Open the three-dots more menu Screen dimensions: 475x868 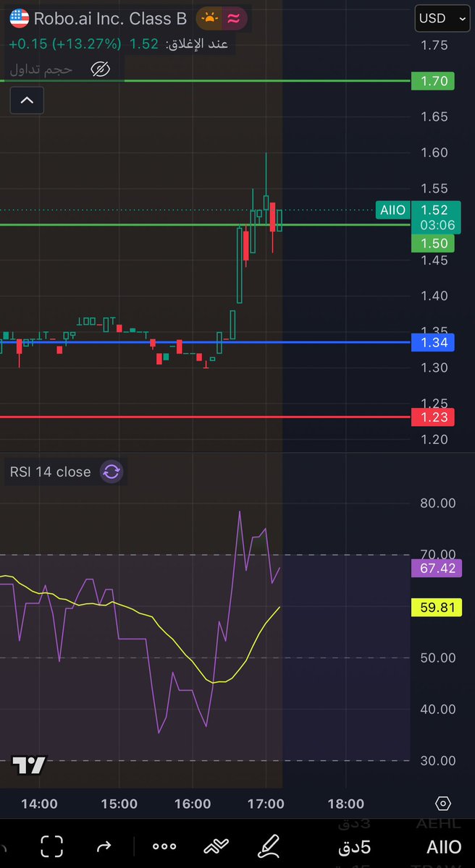(164, 846)
